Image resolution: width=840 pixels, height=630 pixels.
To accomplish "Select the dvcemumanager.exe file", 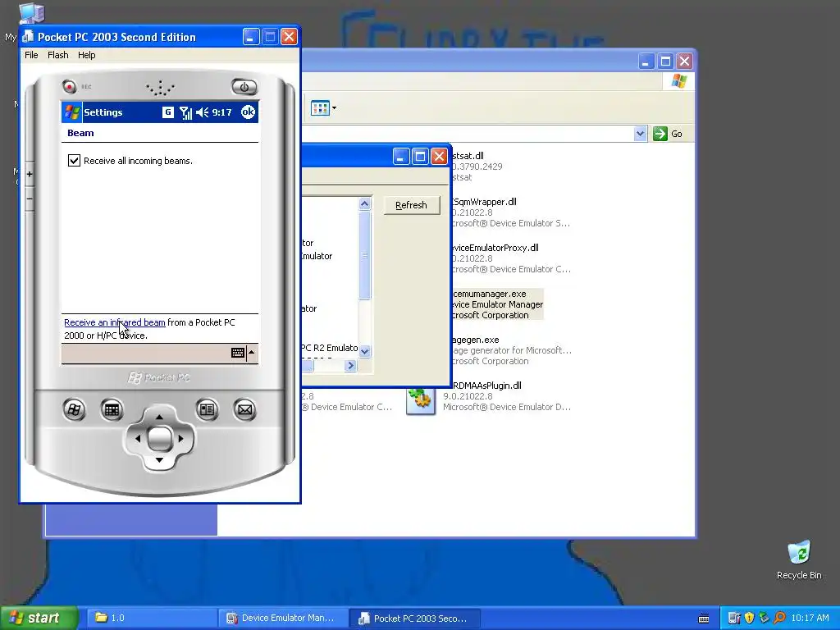I will point(497,304).
